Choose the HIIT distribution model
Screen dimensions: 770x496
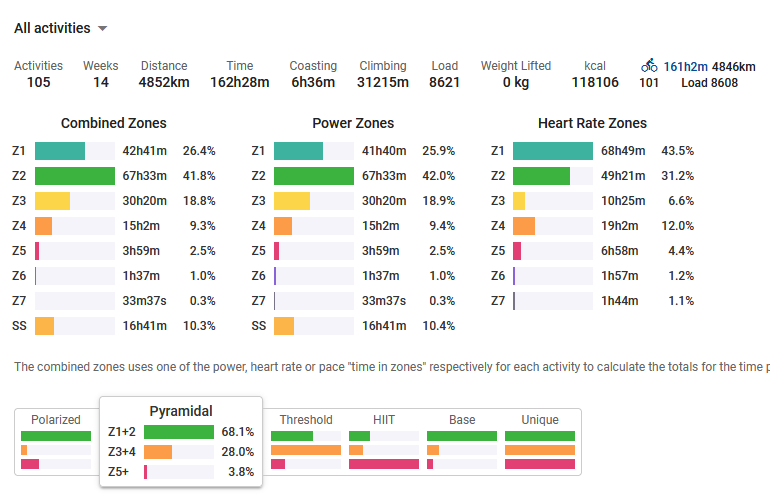point(384,441)
